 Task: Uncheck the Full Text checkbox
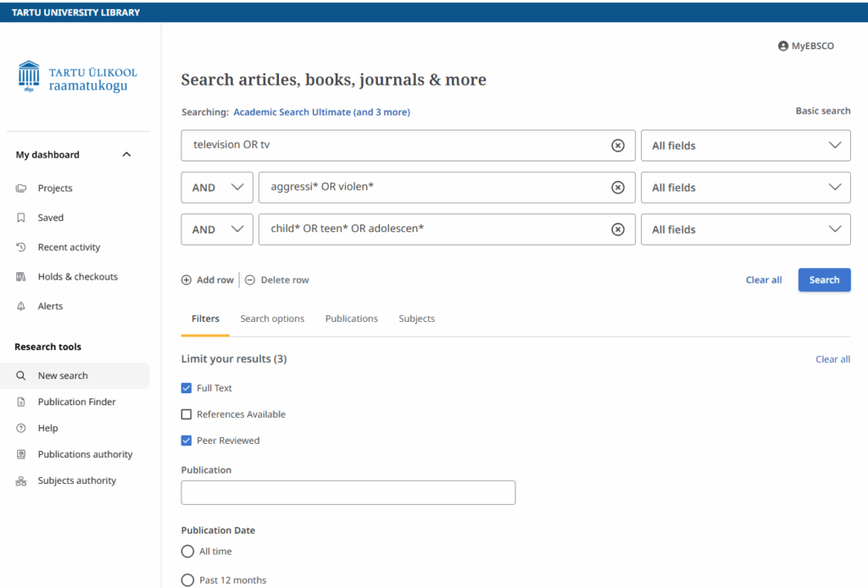pyautogui.click(x=186, y=388)
